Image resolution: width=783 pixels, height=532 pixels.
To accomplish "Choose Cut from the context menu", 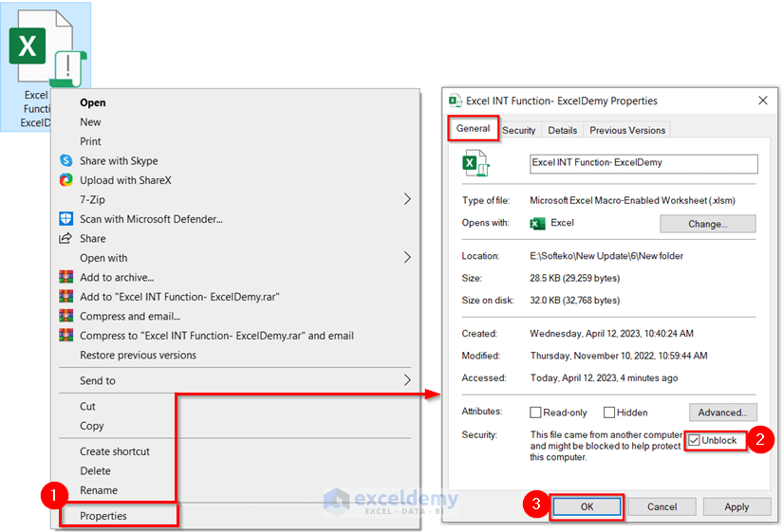I will tap(87, 406).
